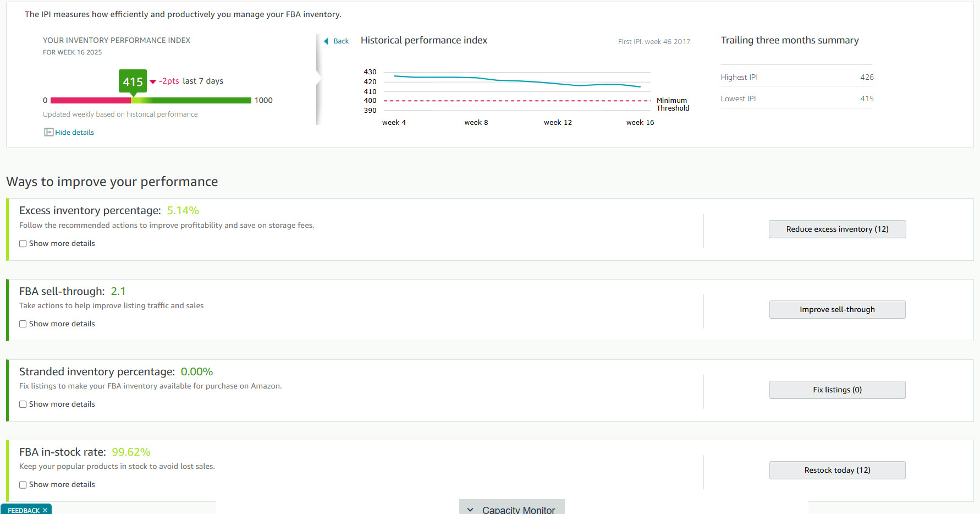This screenshot has height=514, width=980.
Task: Open the Feedback tab
Action: click(x=23, y=510)
